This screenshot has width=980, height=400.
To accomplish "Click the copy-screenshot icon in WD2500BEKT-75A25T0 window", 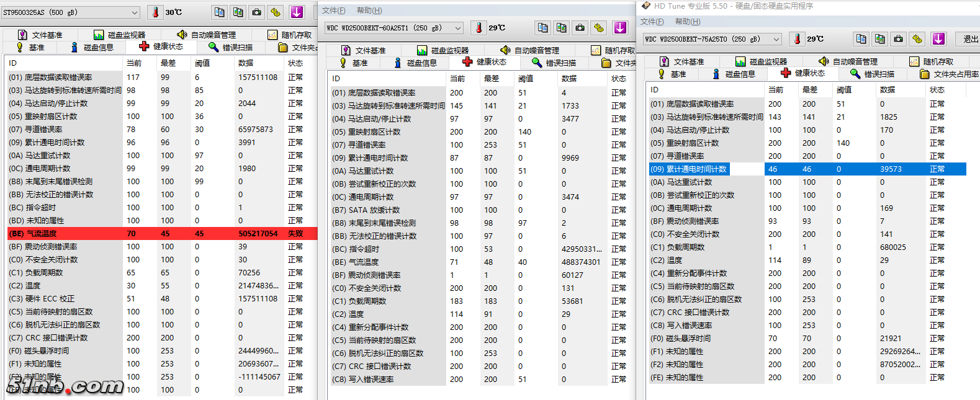I will point(879,39).
